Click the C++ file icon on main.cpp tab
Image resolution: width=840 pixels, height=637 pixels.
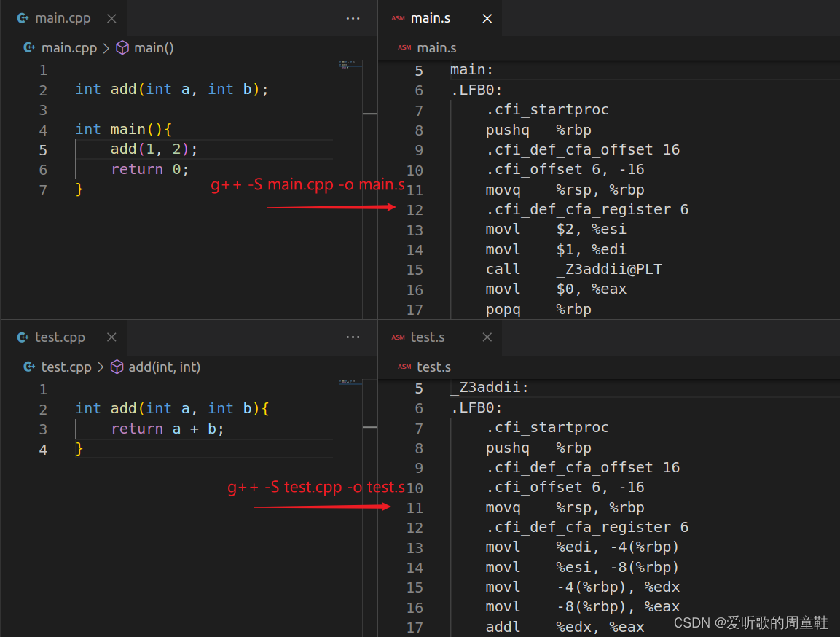(23, 18)
